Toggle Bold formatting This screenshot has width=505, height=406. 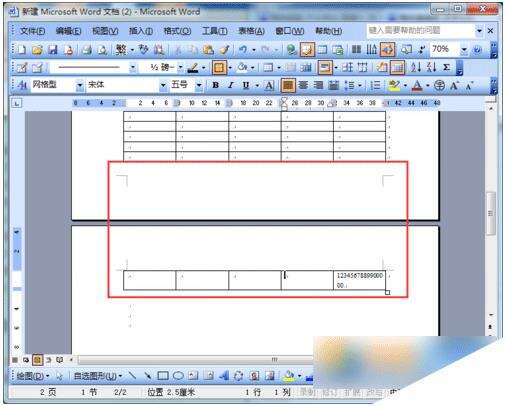[215, 86]
